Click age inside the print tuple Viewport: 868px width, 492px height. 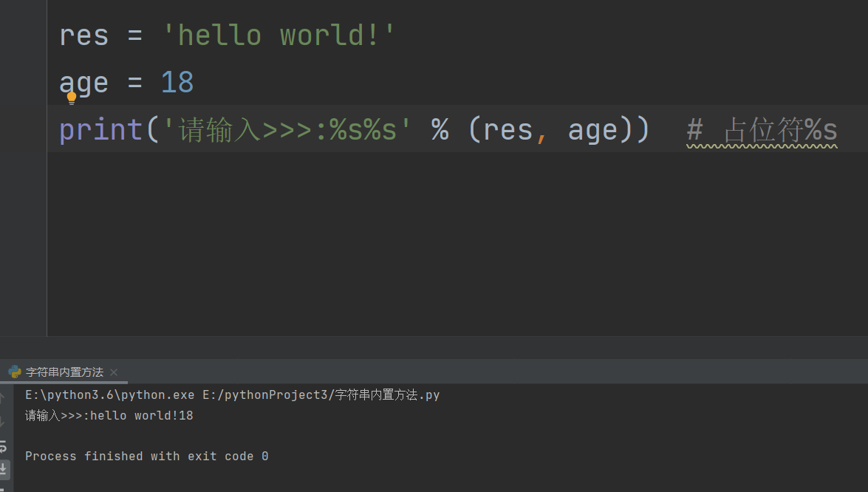pos(593,131)
